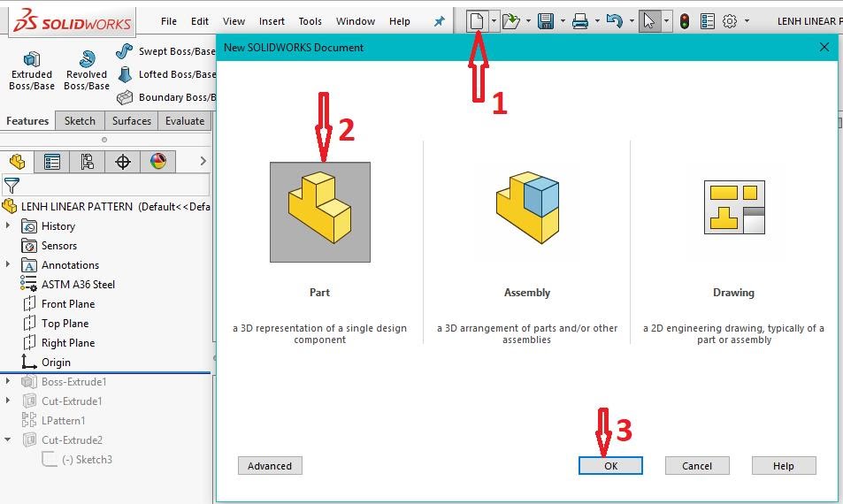Open the Edit menu
The image size is (843, 504).
(199, 21)
